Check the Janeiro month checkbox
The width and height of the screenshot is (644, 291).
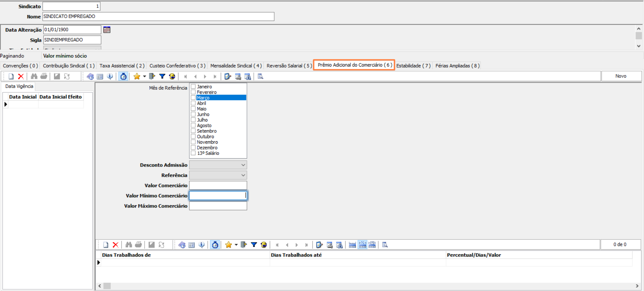[x=193, y=87]
